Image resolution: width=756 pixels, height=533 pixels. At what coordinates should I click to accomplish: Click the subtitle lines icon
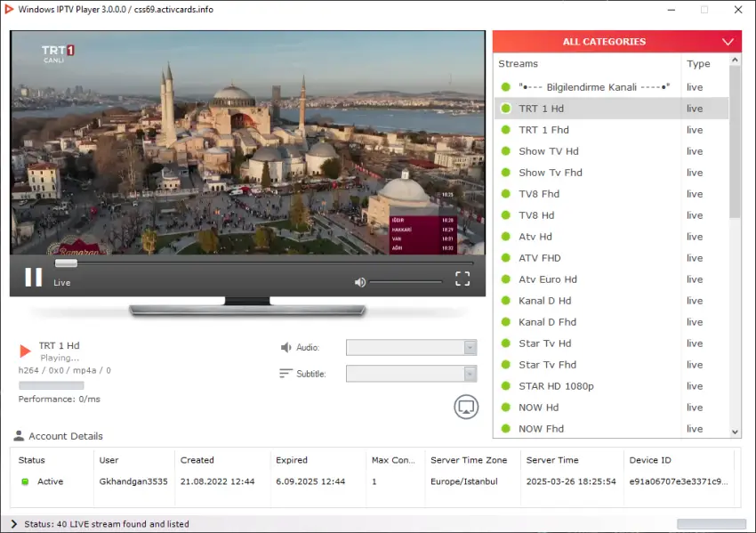286,374
